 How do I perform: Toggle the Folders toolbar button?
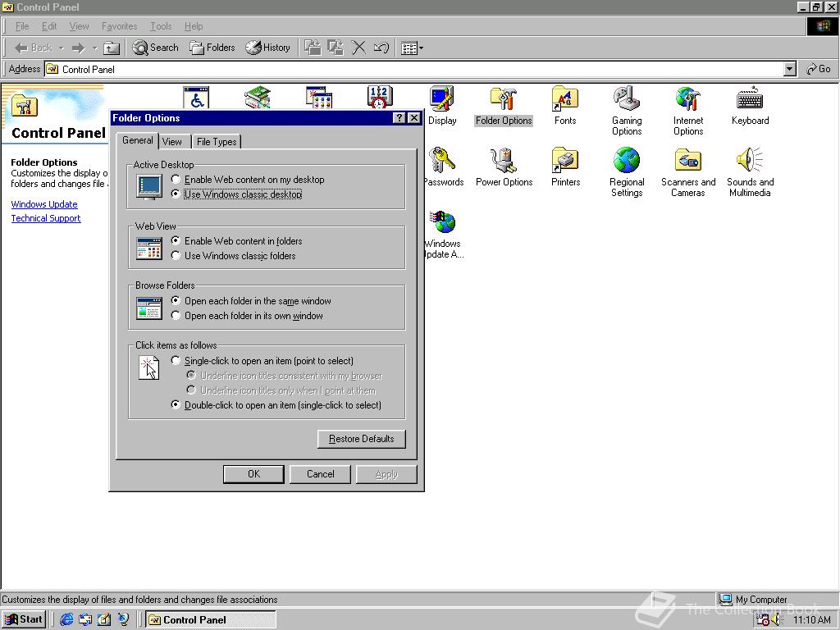point(212,48)
